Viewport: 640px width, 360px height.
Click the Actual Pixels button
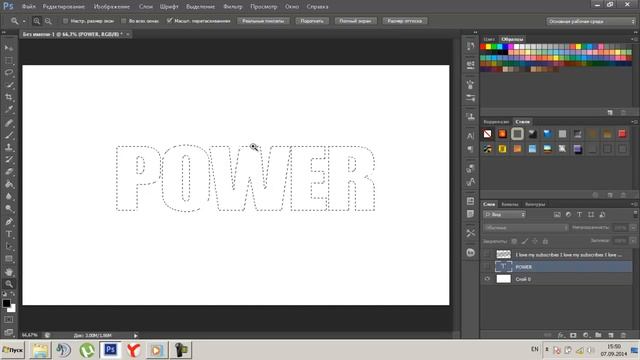click(x=263, y=21)
